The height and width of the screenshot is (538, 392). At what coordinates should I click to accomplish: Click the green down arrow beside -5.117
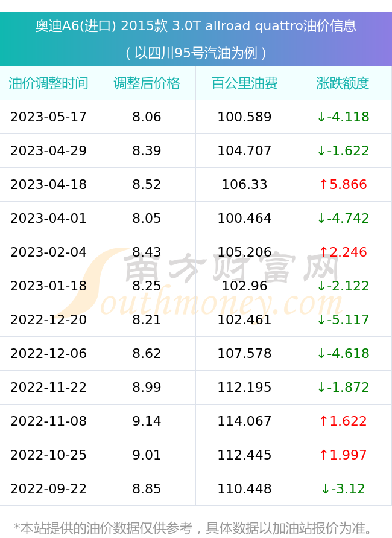click(x=321, y=320)
